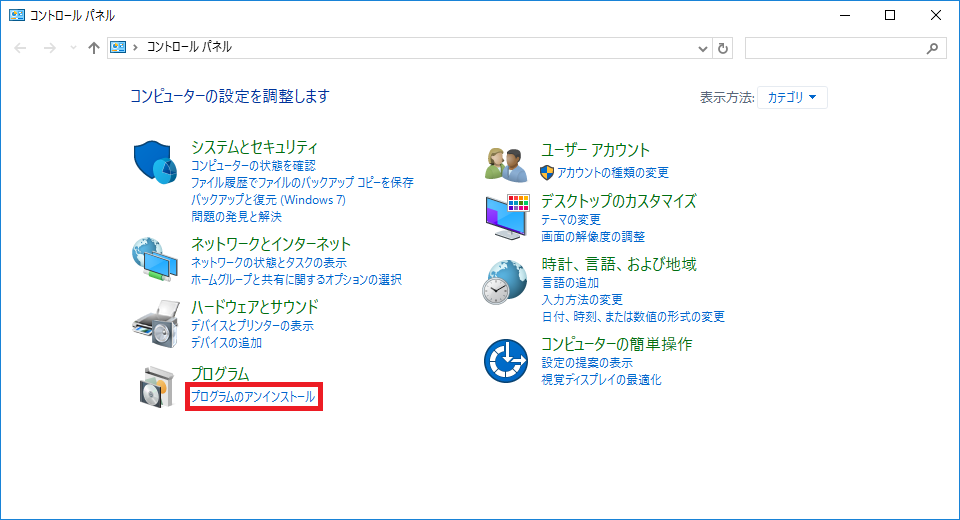This screenshot has width=960, height=520.
Task: Open ネットワークとインターネット category heading
Action: point(271,244)
